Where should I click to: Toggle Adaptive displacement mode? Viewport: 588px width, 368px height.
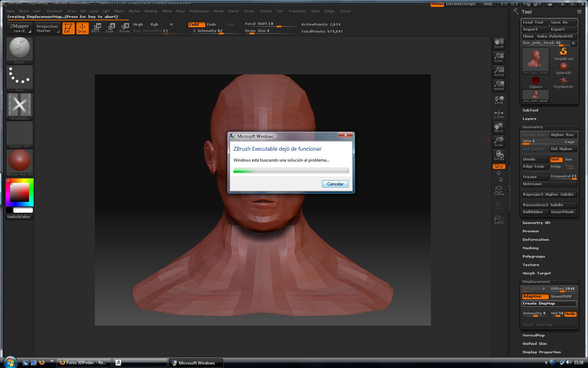[535, 297]
